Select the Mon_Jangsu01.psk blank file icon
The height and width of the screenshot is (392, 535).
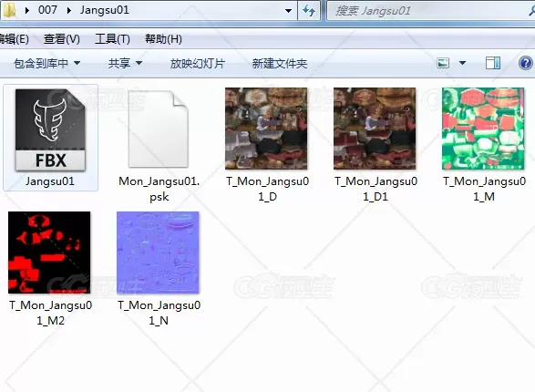click(159, 129)
